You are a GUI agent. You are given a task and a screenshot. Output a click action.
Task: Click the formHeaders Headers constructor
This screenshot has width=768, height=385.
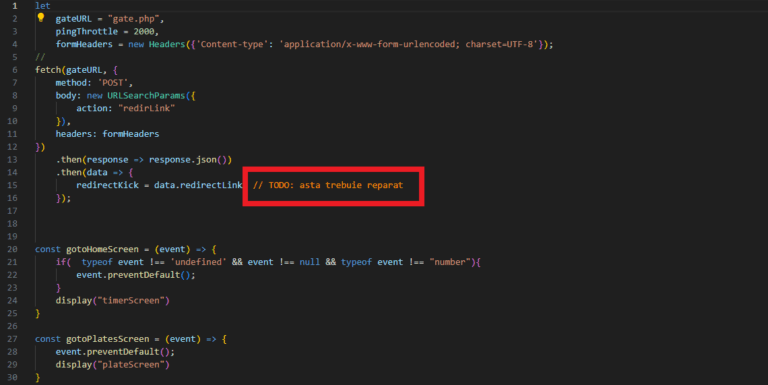pos(167,44)
